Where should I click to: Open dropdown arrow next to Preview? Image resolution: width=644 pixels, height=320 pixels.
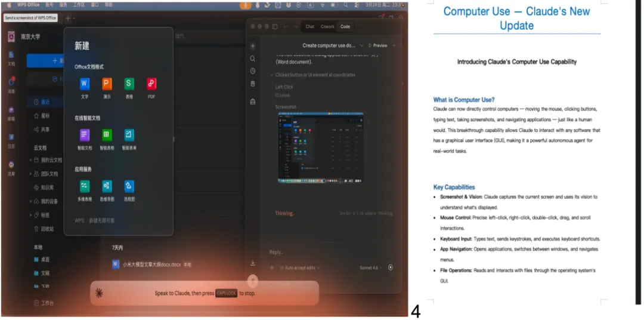(394, 45)
